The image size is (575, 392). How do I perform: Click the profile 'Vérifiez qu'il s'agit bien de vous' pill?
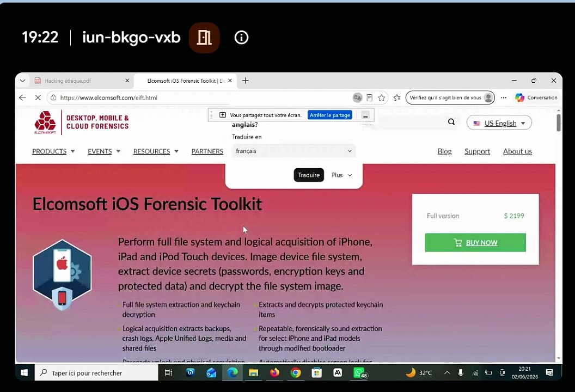tap(450, 97)
